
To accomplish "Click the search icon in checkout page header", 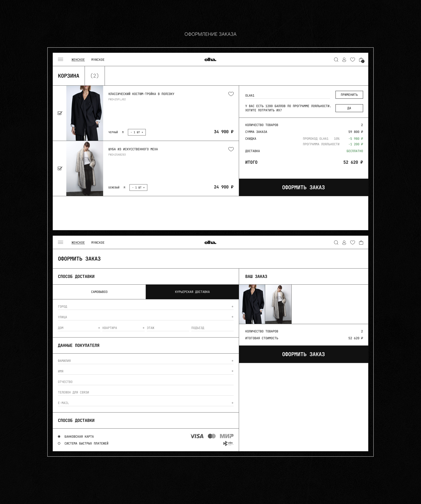I will [336, 243].
